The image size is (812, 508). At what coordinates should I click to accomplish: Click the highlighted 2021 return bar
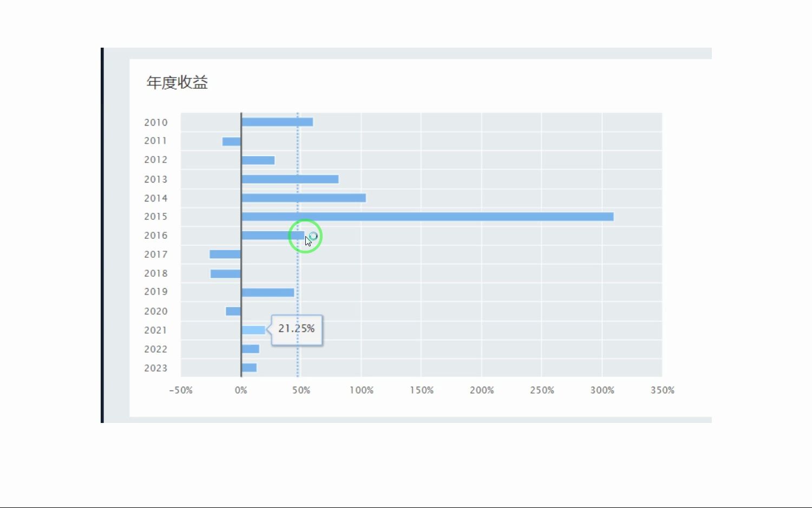[253, 330]
